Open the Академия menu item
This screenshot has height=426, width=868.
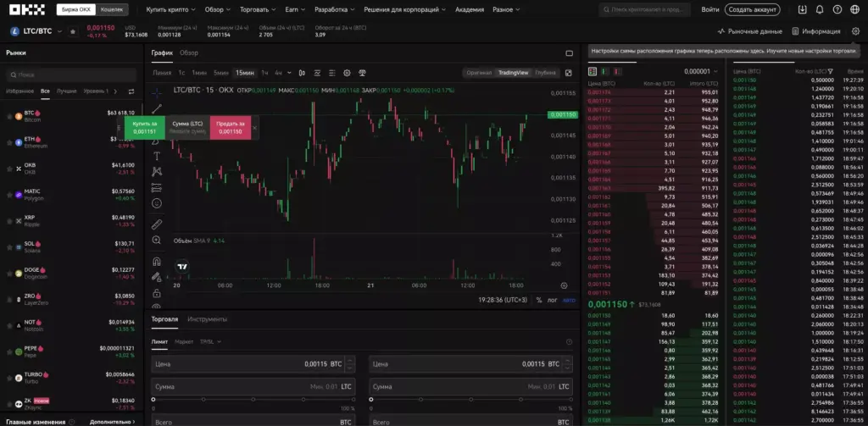(x=470, y=9)
